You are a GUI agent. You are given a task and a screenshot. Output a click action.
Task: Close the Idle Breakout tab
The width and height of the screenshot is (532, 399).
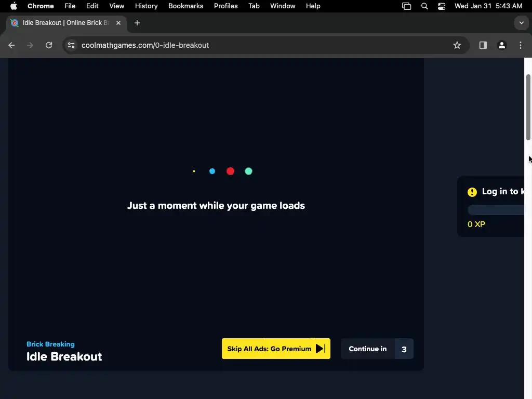pyautogui.click(x=118, y=23)
